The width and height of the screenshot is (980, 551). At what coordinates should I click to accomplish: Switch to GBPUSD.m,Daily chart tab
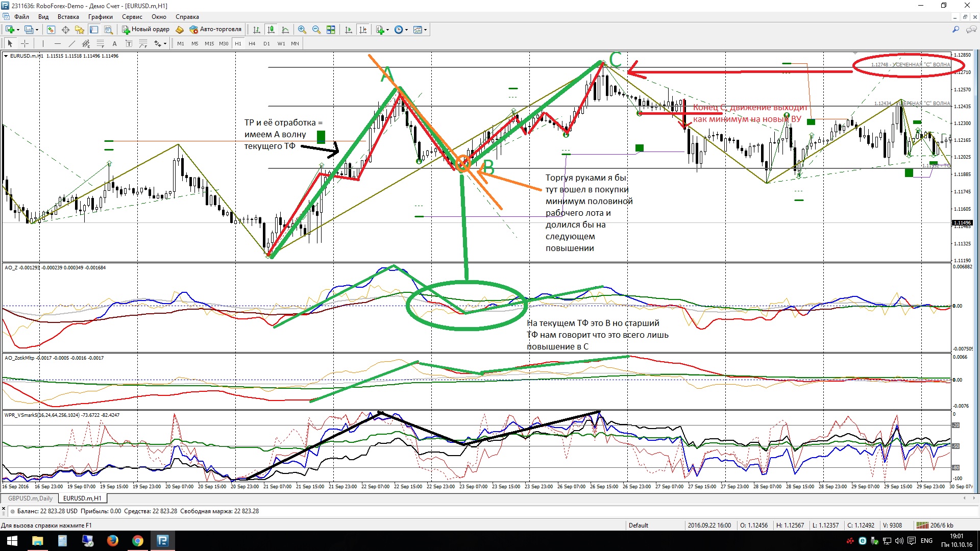[30, 498]
